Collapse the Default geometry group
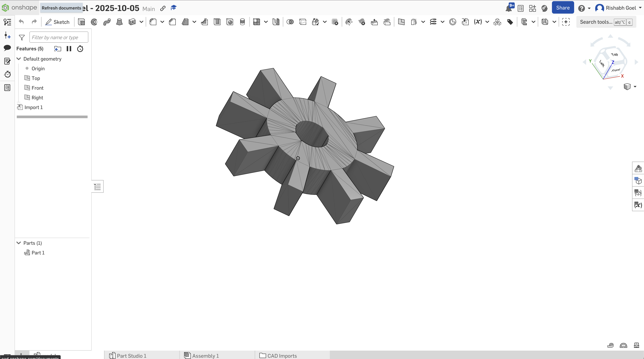Screen dimensions: 644x359 [x=19, y=59]
